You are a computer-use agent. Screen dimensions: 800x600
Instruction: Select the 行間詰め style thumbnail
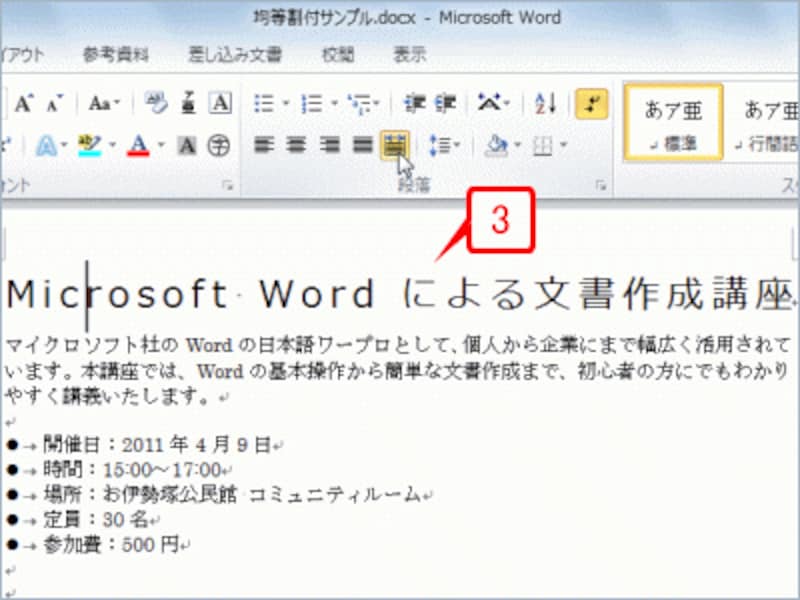pos(765,122)
